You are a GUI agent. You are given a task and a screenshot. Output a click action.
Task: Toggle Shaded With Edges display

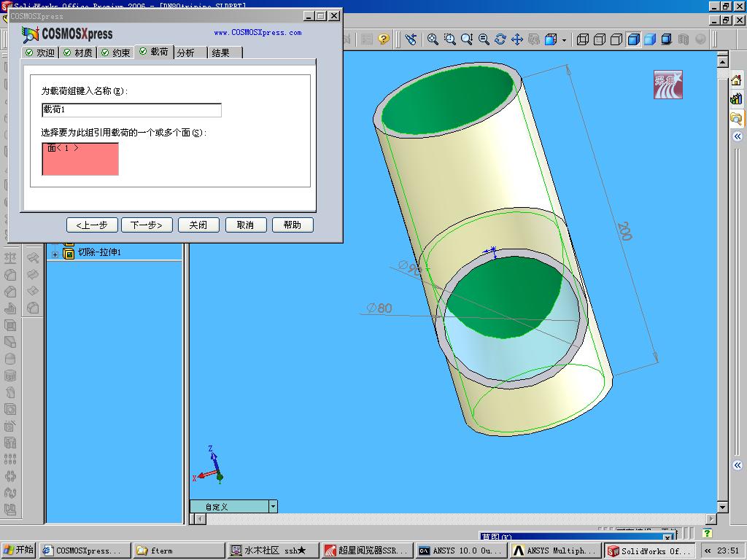coord(634,39)
